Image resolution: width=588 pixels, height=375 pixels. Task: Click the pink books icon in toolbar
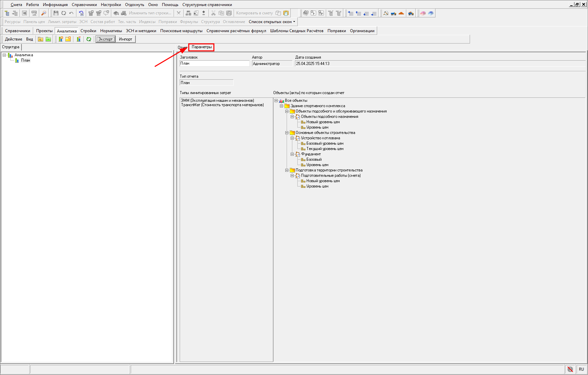pyautogui.click(x=423, y=13)
